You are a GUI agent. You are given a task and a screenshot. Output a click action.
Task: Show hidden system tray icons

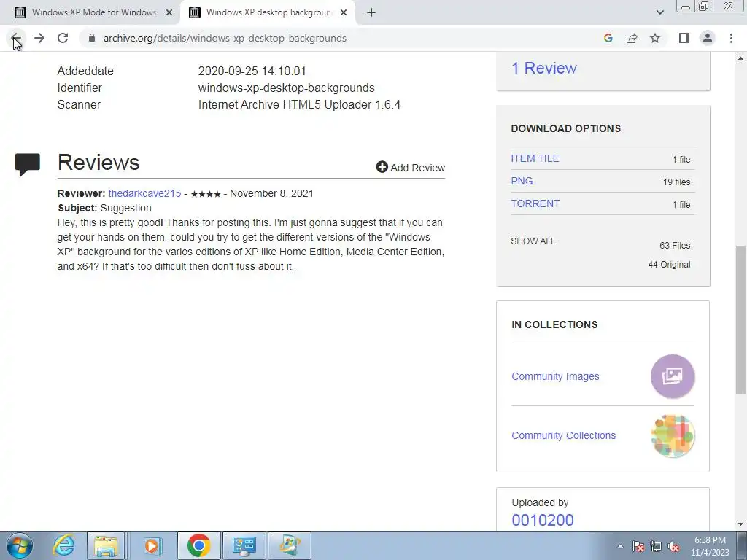[620, 546]
